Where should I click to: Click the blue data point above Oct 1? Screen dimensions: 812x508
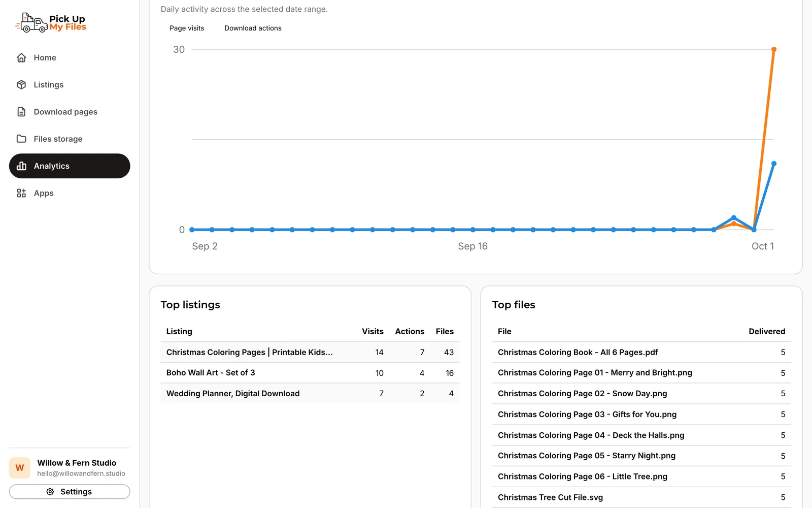tap(774, 164)
